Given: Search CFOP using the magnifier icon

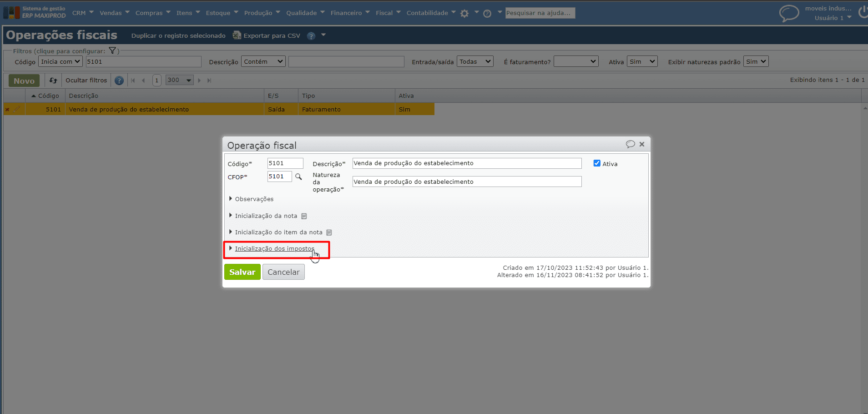Looking at the screenshot, I should 298,177.
